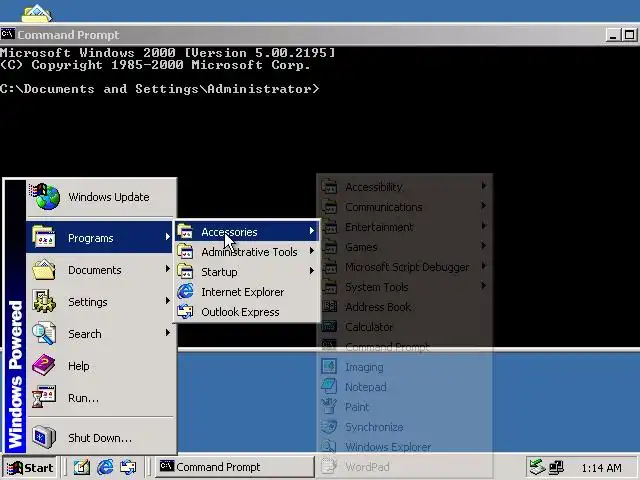Click the Notepad icon in Accessories
The width and height of the screenshot is (640, 480).
pos(329,386)
